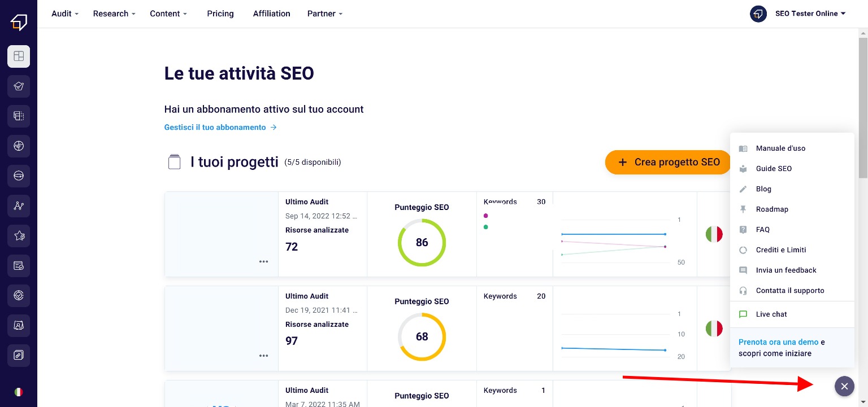Open the Live chat option
The width and height of the screenshot is (868, 407).
pyautogui.click(x=771, y=314)
